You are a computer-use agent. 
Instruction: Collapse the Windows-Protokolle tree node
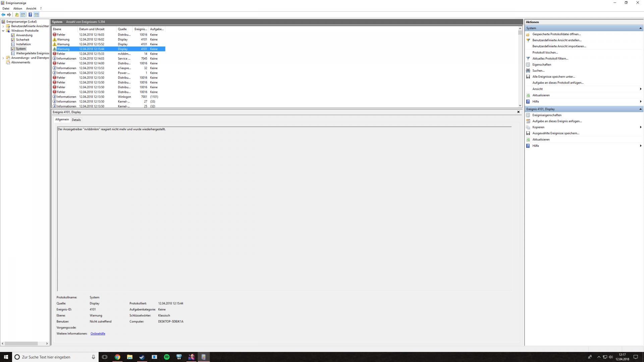click(x=3, y=31)
